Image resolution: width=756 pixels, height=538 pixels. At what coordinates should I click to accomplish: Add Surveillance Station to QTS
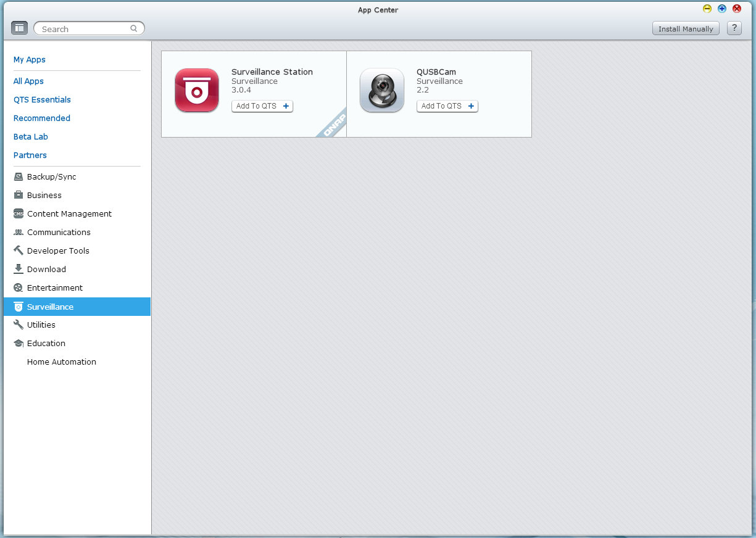coord(262,106)
